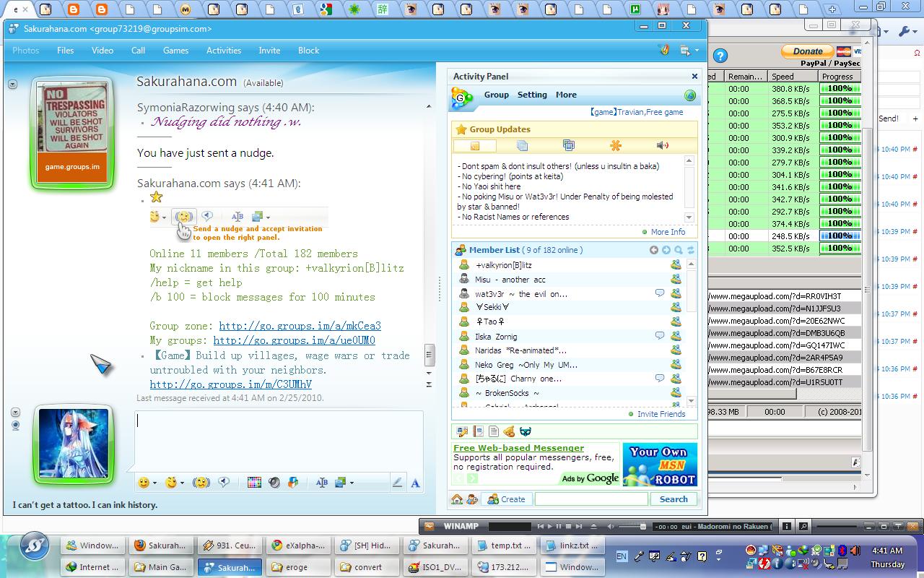Screen dimensions: 924x578
Task: Open the orange asterisk Group Updates tab
Action: pos(616,146)
